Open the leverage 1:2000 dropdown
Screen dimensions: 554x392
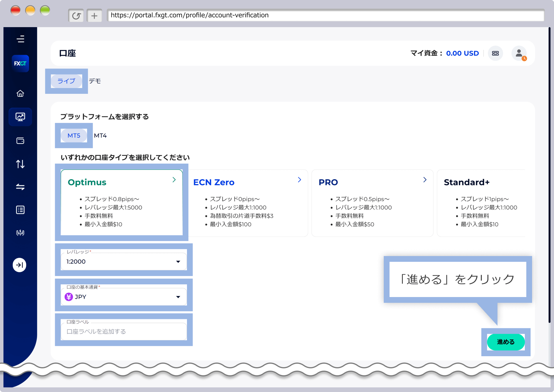pos(123,262)
